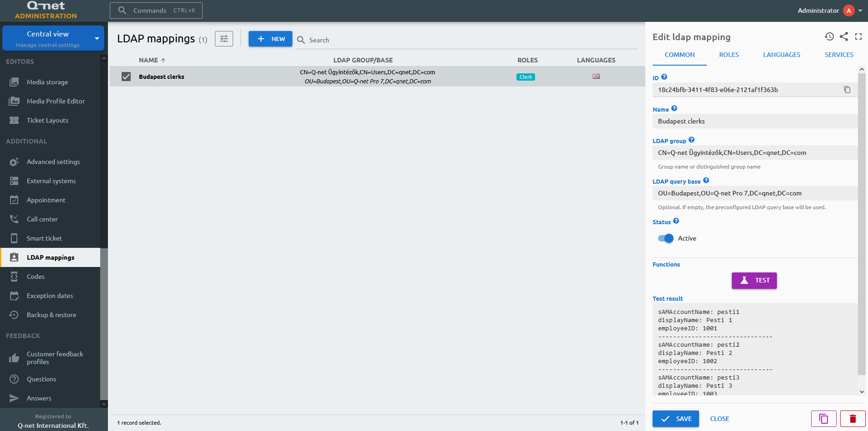The image size is (868, 431).
Task: Click the ROLES column header
Action: (527, 60)
